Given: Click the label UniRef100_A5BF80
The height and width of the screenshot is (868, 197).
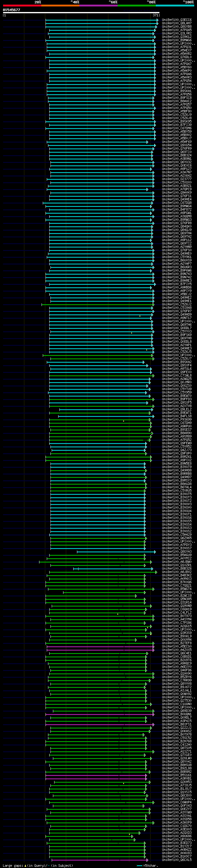Looking at the screenshot, I should pyautogui.click(x=177, y=111).
